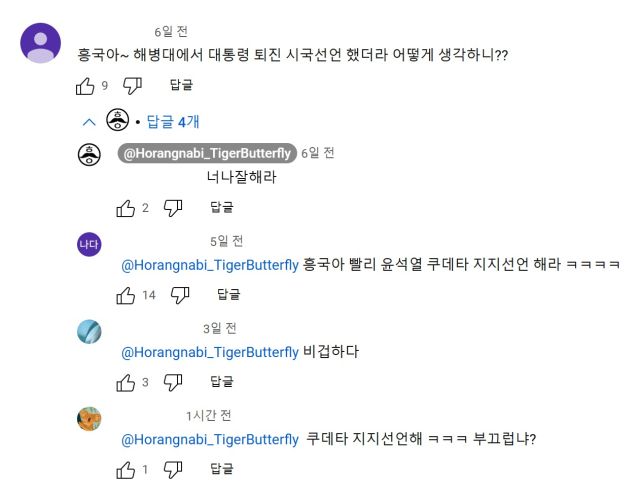Dislike the 비겁하다 reply
This screenshot has width=640, height=495.
[173, 382]
